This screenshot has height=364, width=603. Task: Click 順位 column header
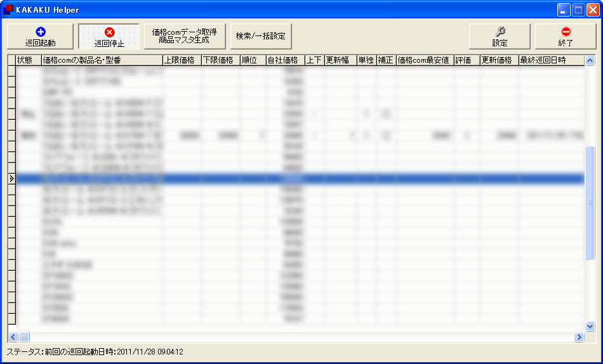tap(253, 60)
